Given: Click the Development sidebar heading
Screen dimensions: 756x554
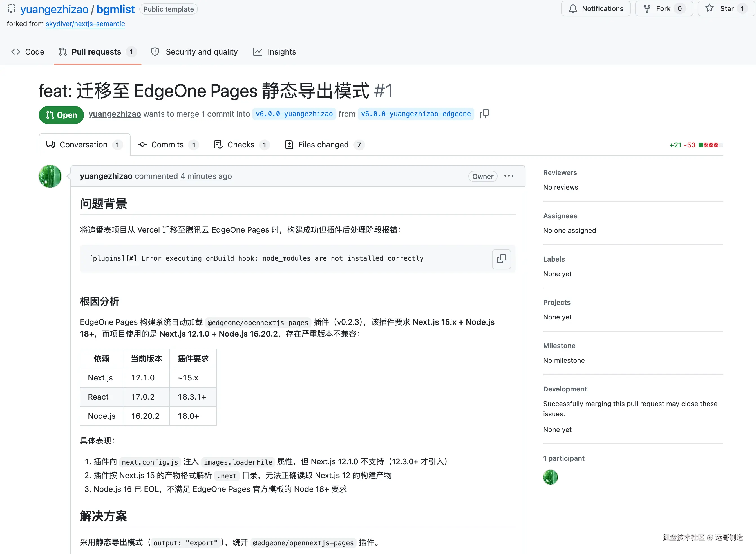Looking at the screenshot, I should [x=565, y=389].
